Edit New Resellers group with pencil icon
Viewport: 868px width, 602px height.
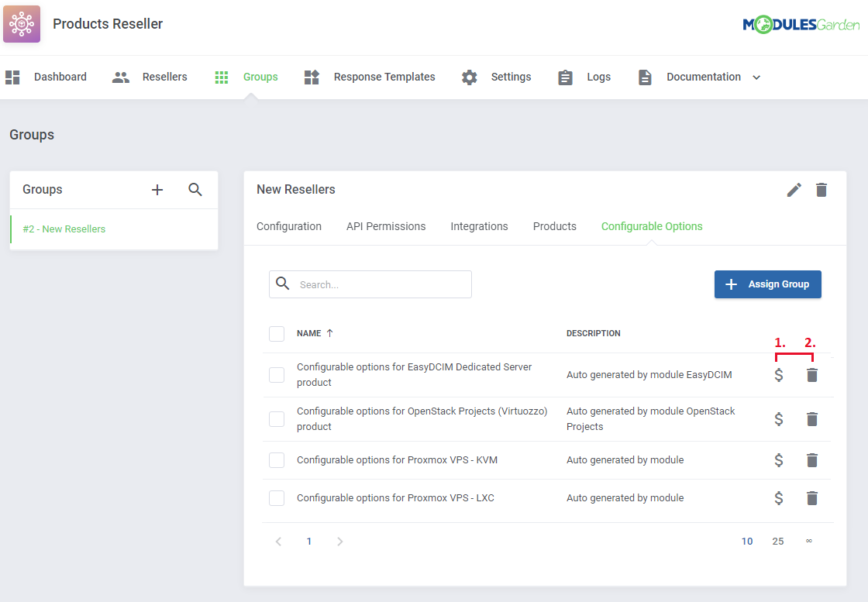click(x=794, y=190)
